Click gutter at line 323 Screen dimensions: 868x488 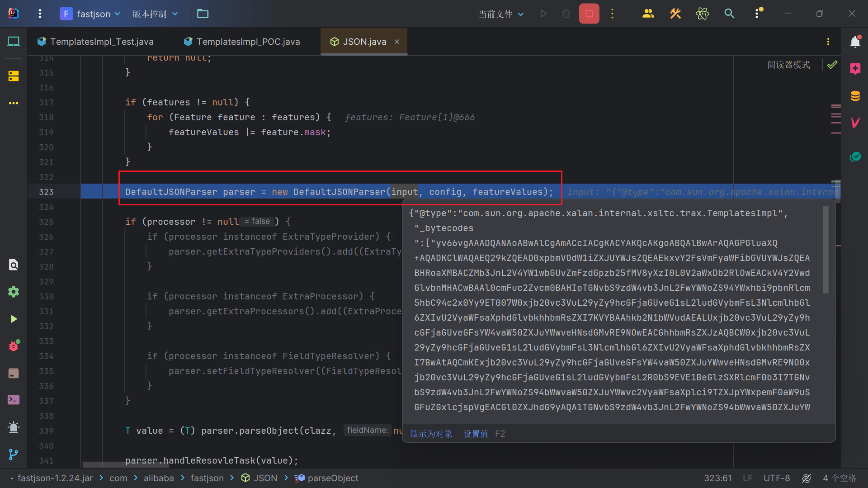(x=46, y=192)
